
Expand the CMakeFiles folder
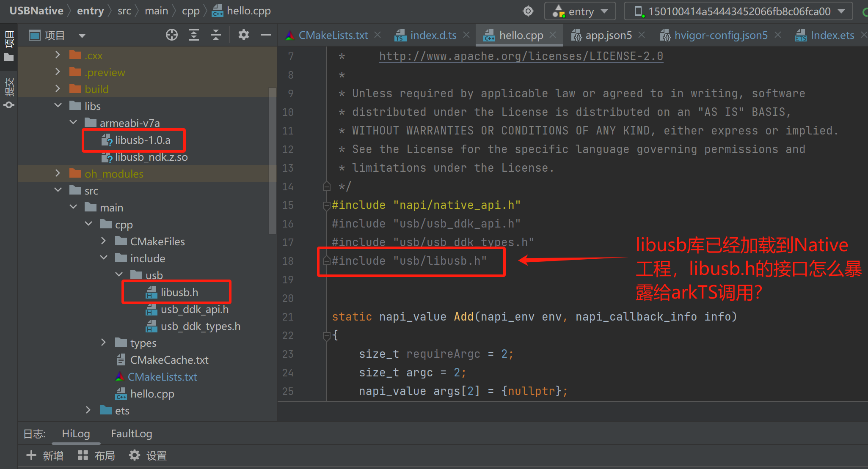[x=104, y=241]
